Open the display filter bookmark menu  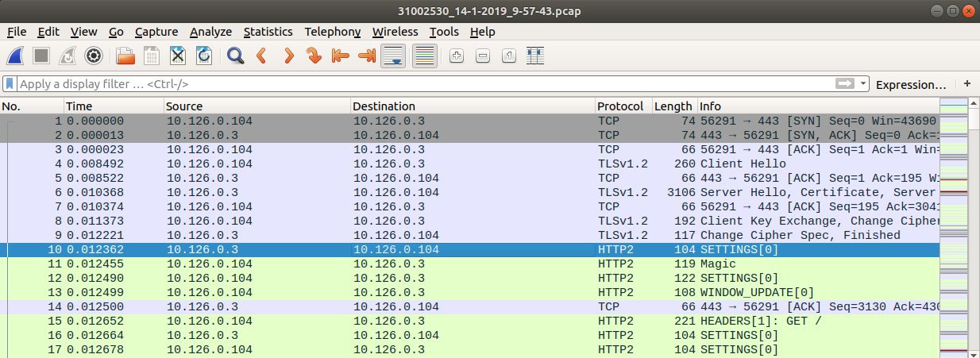coord(10,83)
